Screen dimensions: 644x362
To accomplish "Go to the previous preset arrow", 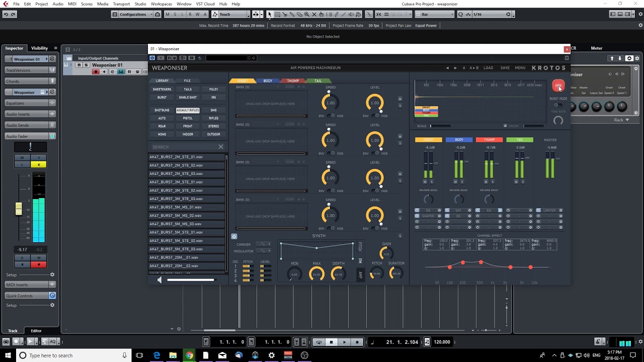I will tap(447, 68).
